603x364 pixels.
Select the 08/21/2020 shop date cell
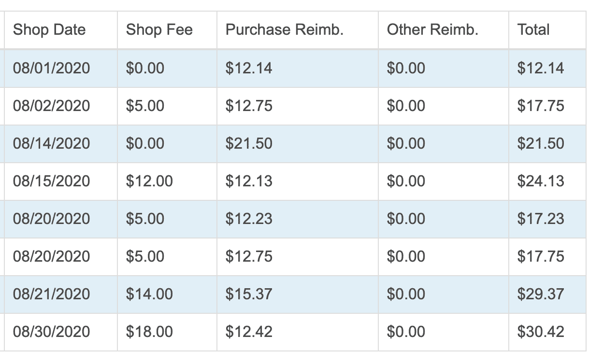click(x=61, y=294)
